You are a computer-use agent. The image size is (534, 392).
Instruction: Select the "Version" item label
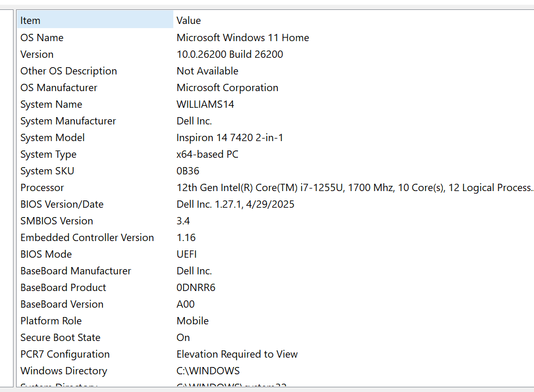pos(37,54)
